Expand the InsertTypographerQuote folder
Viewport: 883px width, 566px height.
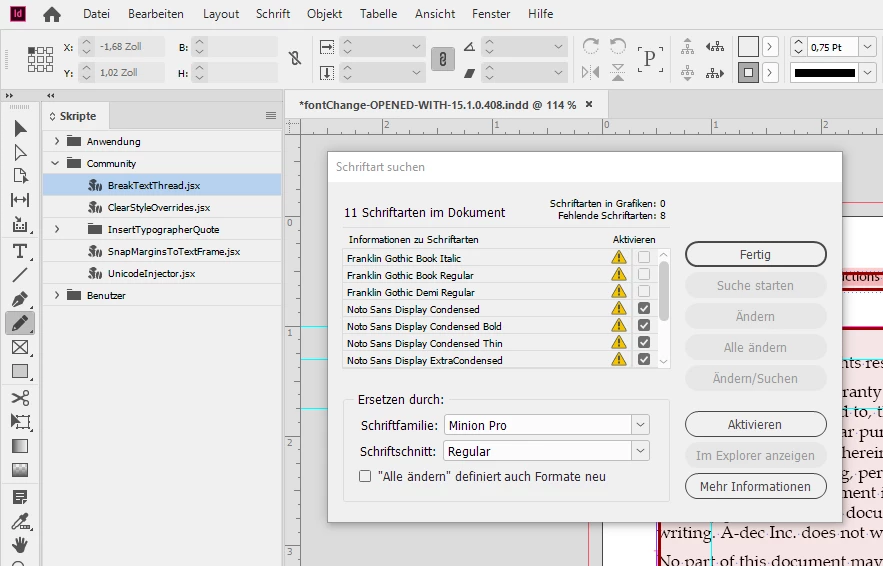pos(56,229)
